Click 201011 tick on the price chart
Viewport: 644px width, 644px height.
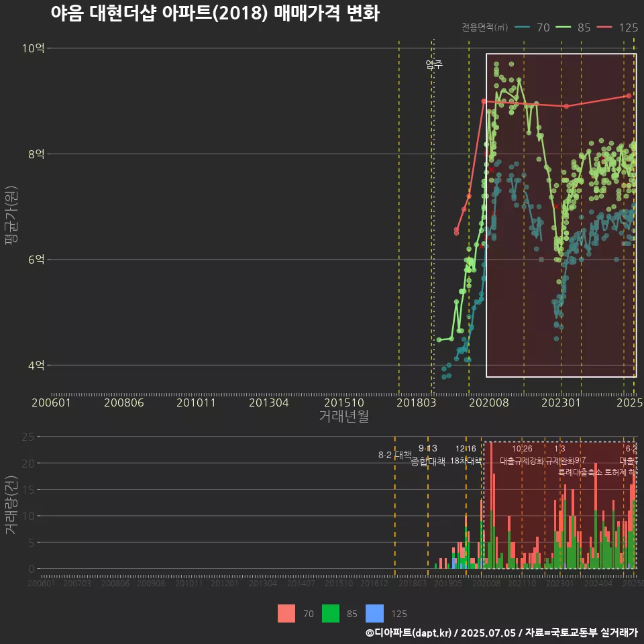[x=197, y=402]
